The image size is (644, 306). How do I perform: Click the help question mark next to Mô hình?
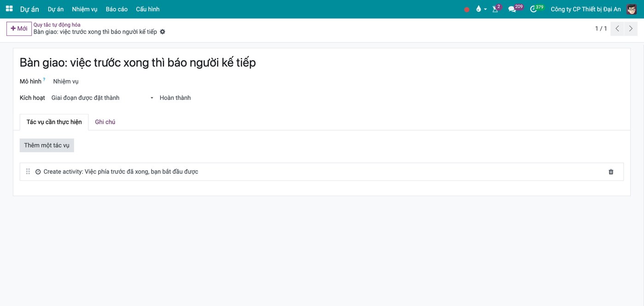(x=44, y=80)
